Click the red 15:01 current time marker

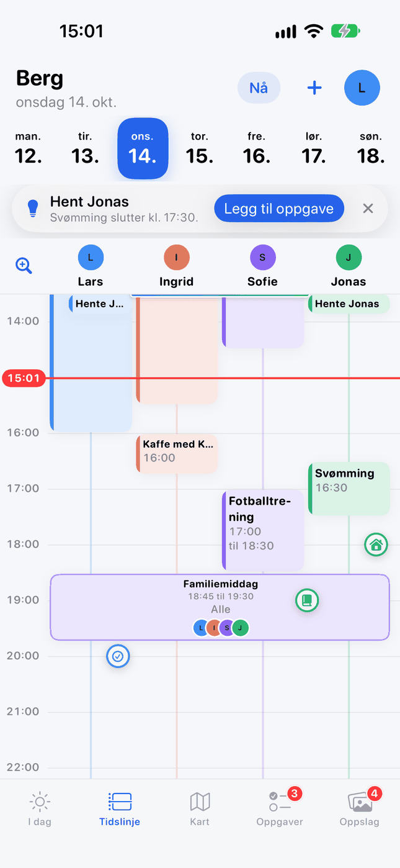point(24,378)
